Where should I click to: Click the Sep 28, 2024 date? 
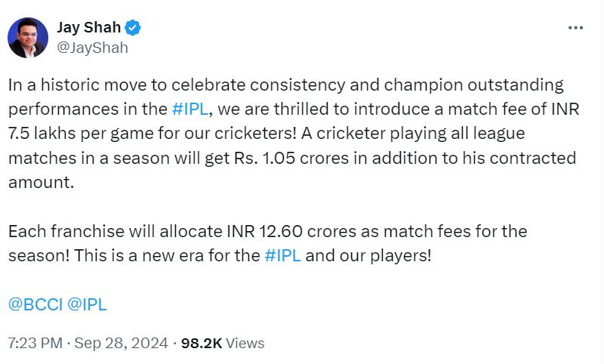(121, 343)
